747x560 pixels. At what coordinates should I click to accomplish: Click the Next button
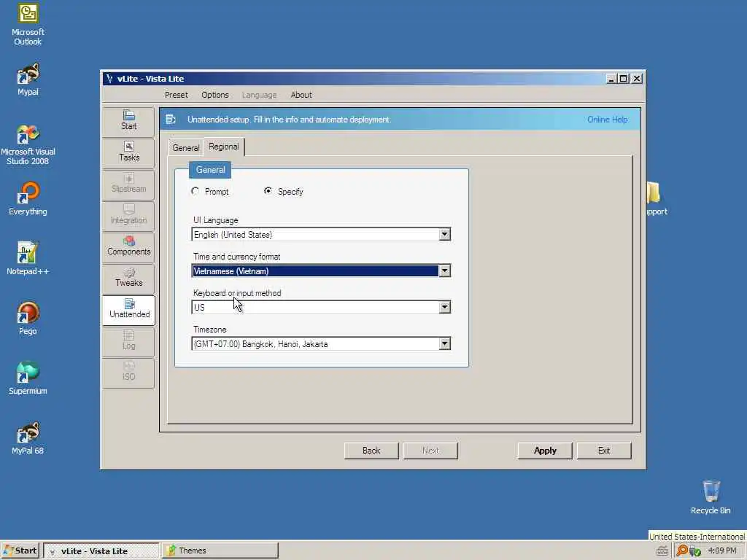click(430, 451)
